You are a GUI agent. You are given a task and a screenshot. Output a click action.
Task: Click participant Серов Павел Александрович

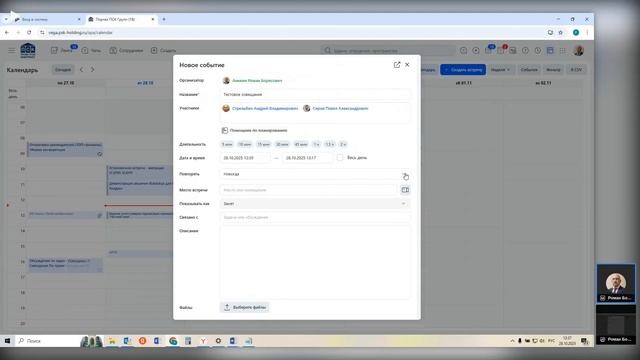[340, 108]
